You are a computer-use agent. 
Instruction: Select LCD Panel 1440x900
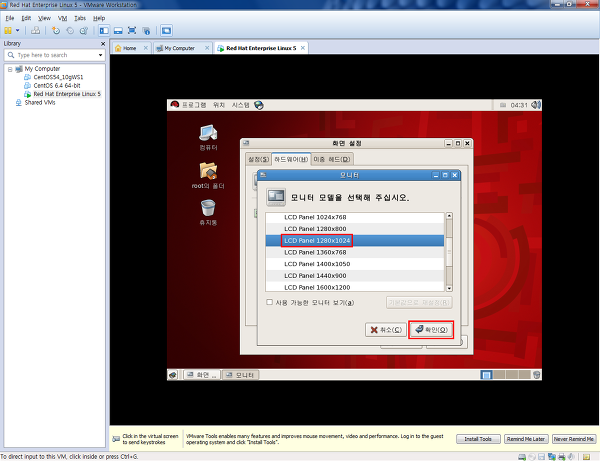tap(355, 275)
